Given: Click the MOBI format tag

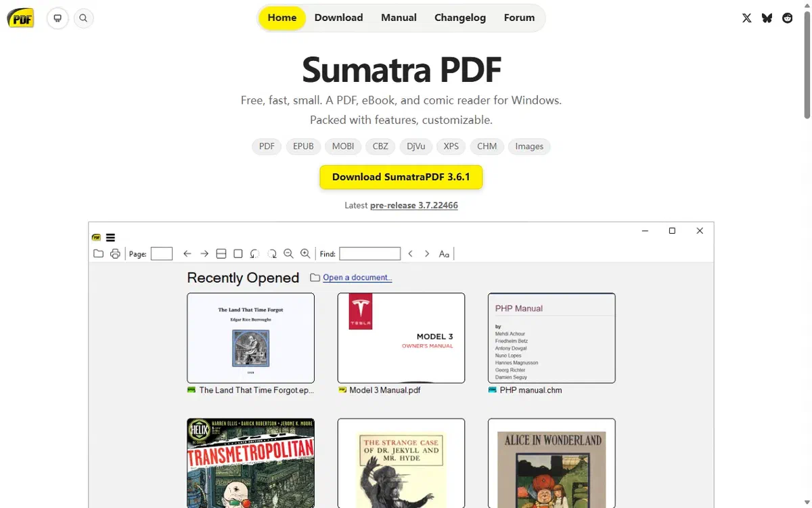Looking at the screenshot, I should pos(343,146).
